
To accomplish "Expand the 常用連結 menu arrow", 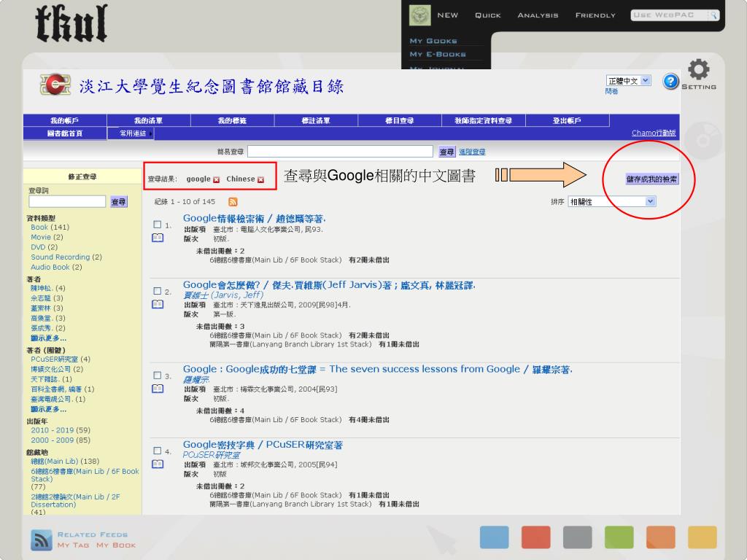I will click(150, 134).
